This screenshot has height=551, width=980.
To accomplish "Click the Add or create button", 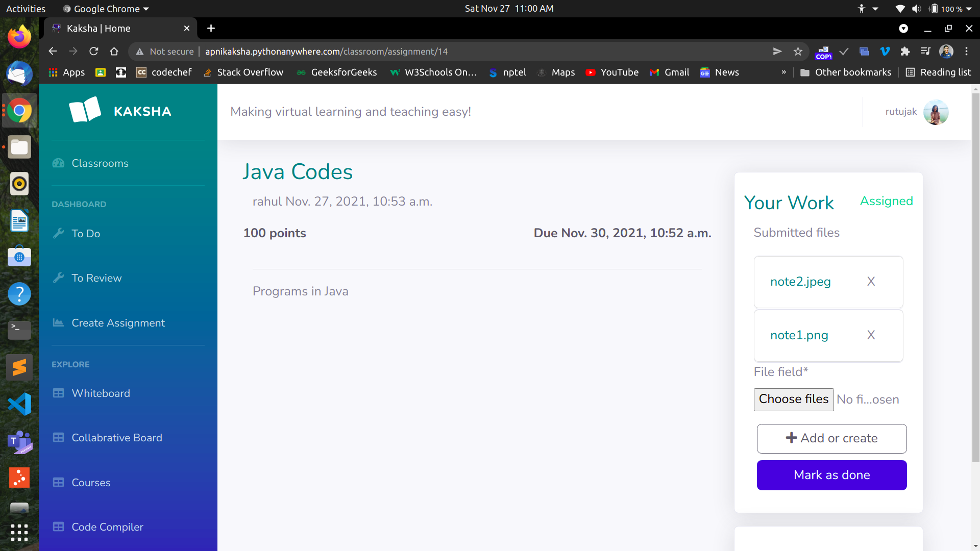I will 831,438.
